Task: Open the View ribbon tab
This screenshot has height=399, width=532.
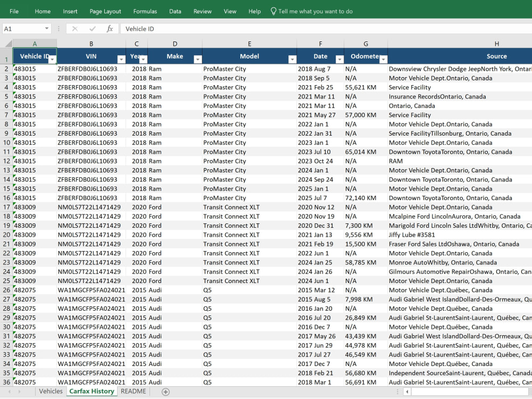Action: [x=230, y=11]
